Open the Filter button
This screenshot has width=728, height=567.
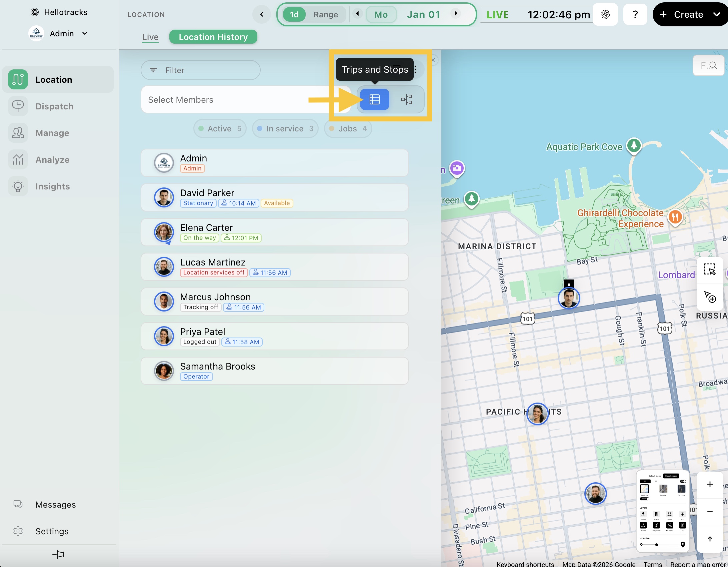[200, 70]
